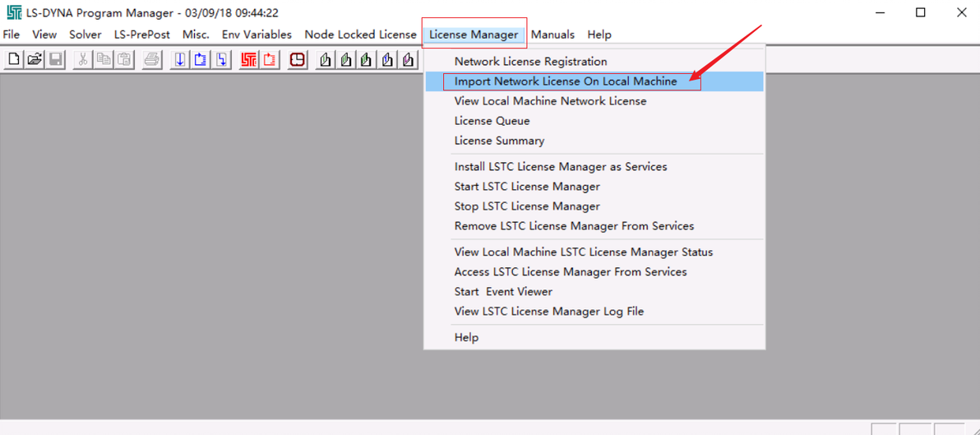The width and height of the screenshot is (980, 435).
Task: Open the Manuals menu
Action: click(x=552, y=35)
